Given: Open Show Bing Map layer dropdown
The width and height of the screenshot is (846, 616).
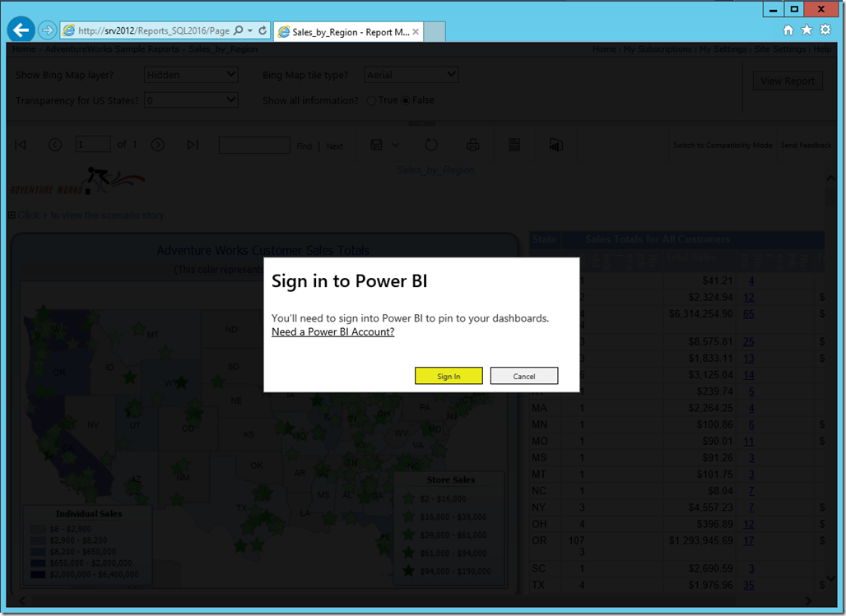Looking at the screenshot, I should point(191,75).
